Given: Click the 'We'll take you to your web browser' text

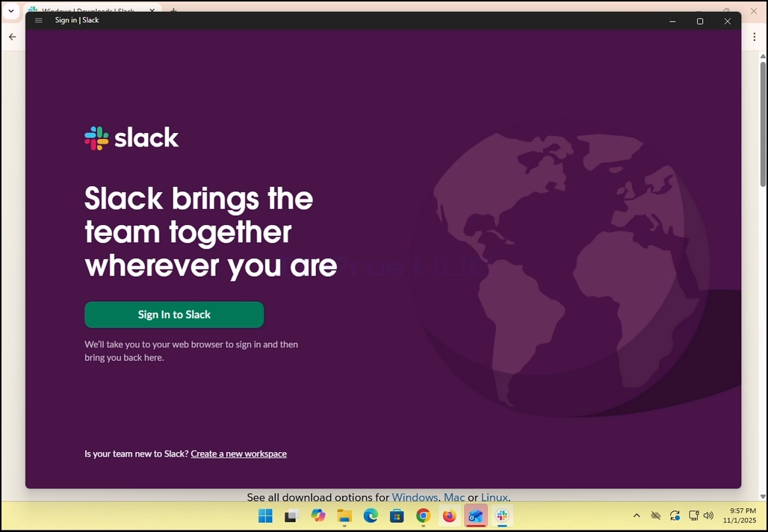Looking at the screenshot, I should pos(191,350).
